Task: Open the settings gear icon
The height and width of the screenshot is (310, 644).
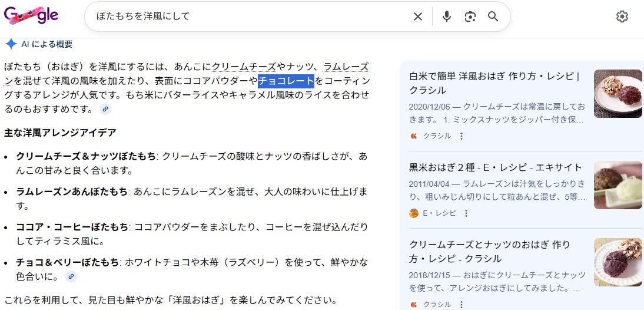Action: coord(622,17)
